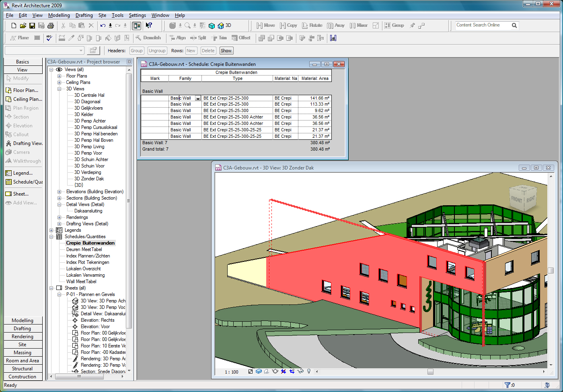This screenshot has height=392, width=563.
Task: Open the Settings menu
Action: coord(137,15)
